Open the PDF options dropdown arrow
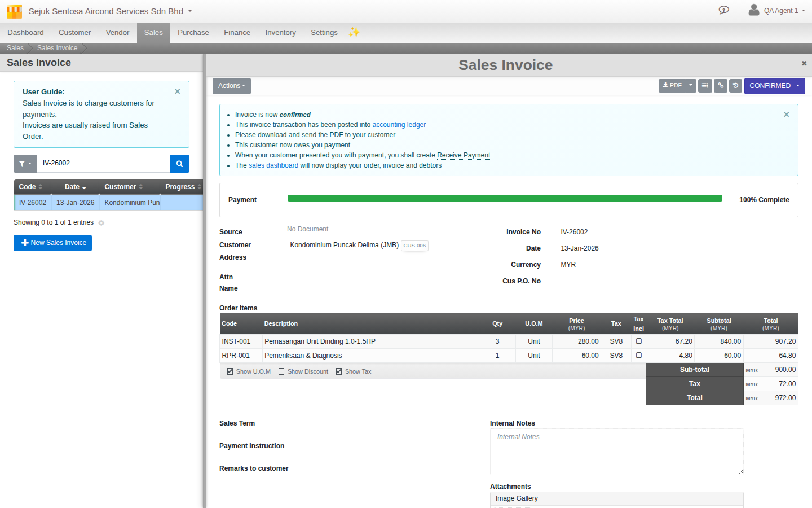Image resolution: width=812 pixels, height=508 pixels. (691, 86)
